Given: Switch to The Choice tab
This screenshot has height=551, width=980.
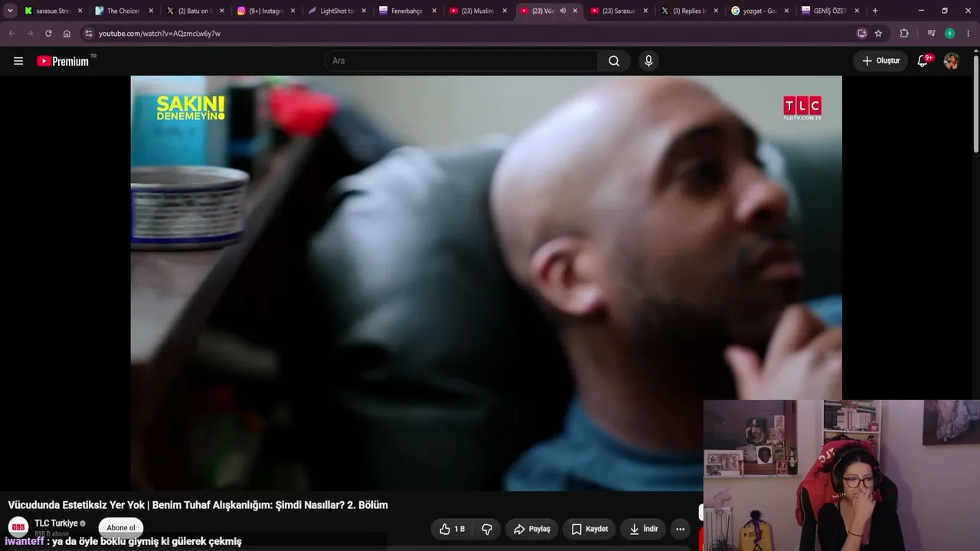Looking at the screenshot, I should coord(123,11).
